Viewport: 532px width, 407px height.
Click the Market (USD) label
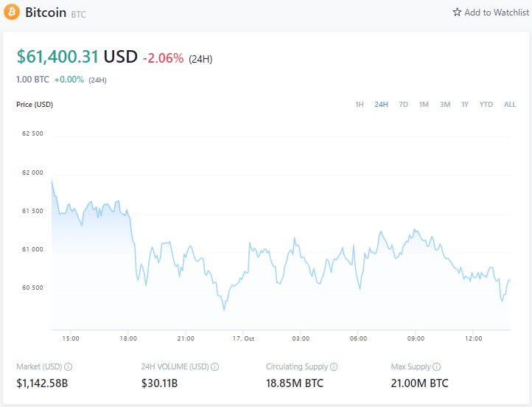pyautogui.click(x=39, y=366)
